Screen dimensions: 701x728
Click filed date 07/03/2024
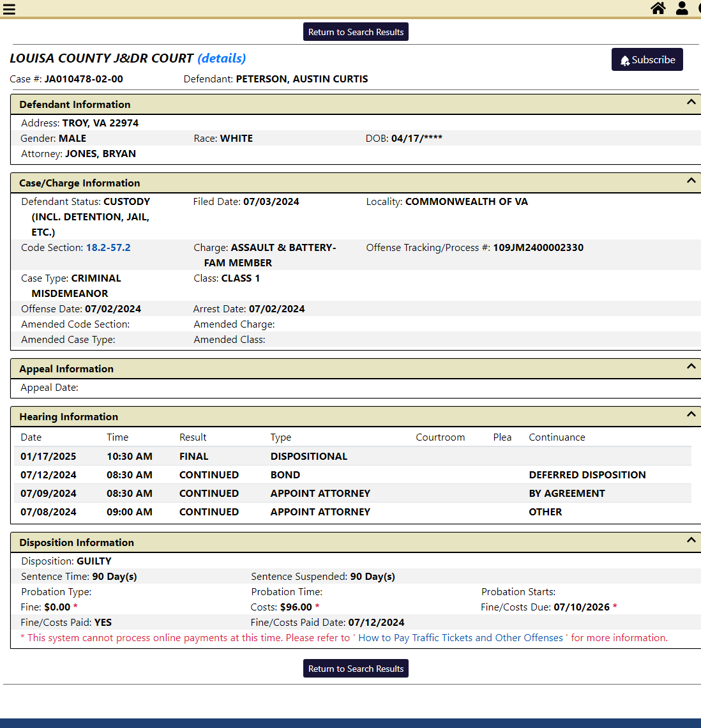[x=271, y=202]
